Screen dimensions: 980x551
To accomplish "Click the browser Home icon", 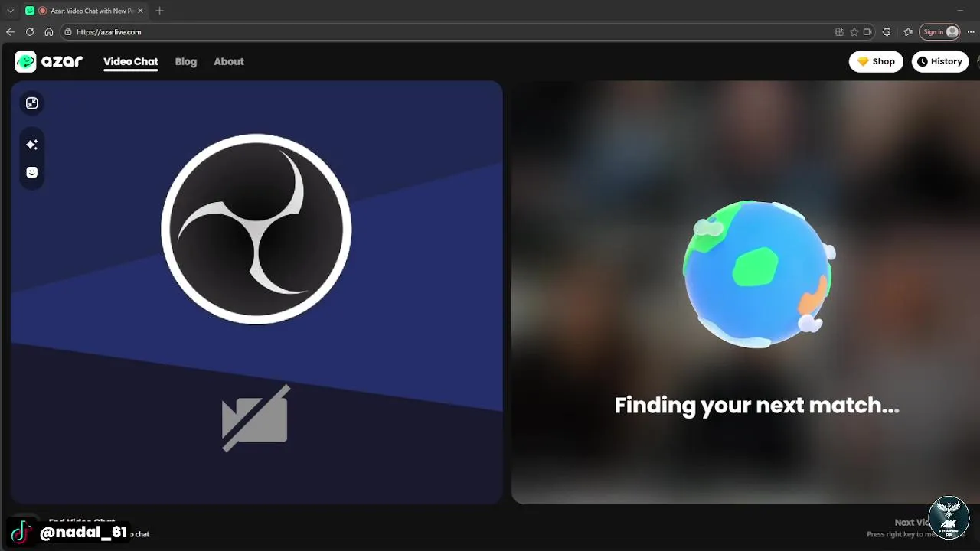I will [49, 32].
